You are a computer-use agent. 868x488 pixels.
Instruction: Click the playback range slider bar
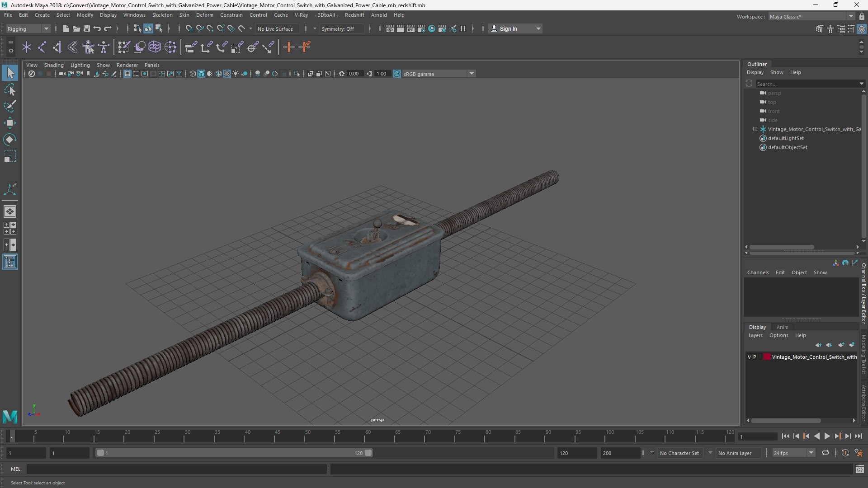point(234,453)
